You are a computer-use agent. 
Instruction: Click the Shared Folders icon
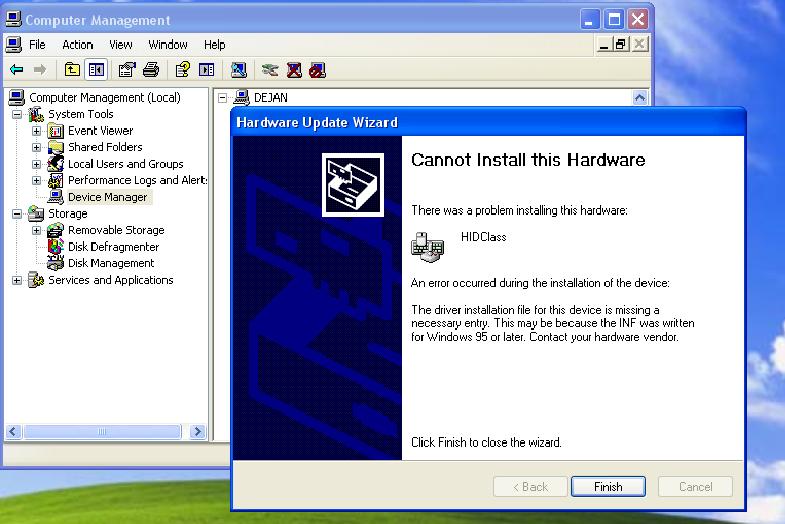56,147
